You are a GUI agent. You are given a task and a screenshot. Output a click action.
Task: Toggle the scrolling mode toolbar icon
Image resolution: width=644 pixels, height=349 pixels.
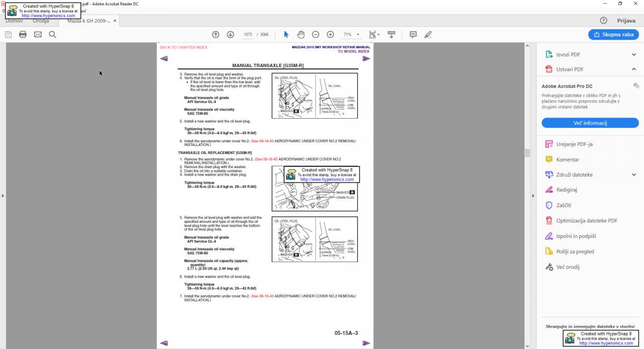(x=391, y=34)
